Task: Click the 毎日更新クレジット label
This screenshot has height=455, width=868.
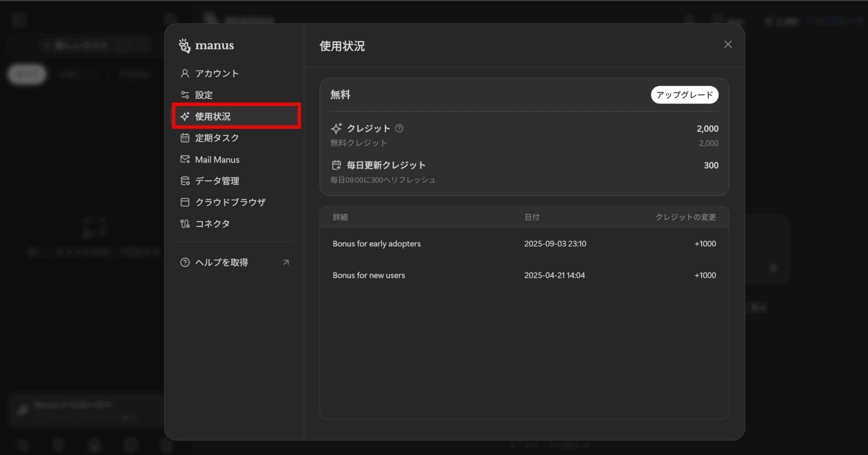Action: click(386, 165)
